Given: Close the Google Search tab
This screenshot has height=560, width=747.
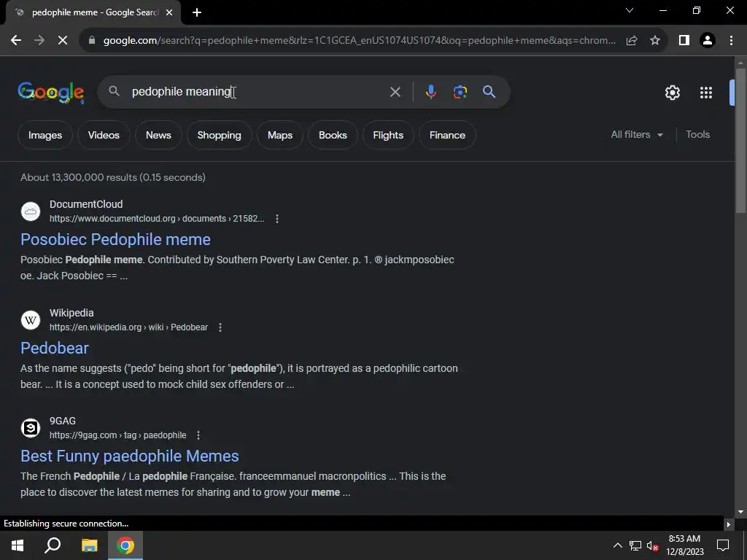Looking at the screenshot, I should coord(169,12).
